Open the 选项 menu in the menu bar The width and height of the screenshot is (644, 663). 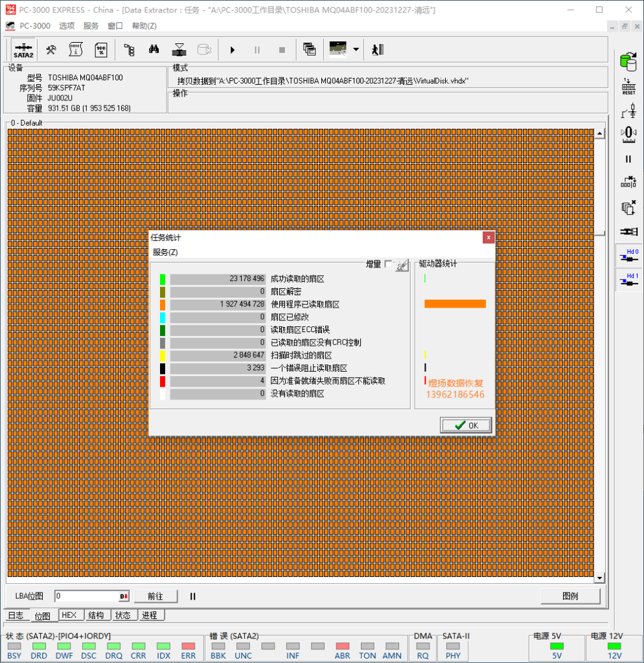point(67,26)
